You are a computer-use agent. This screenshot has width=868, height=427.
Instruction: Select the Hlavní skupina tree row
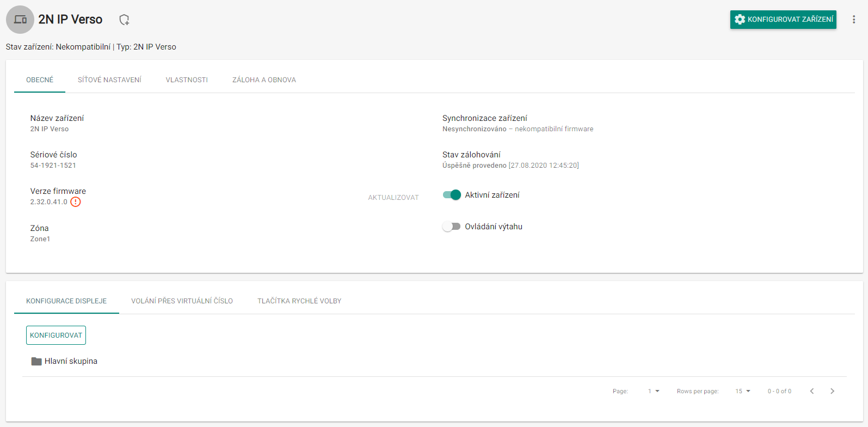434,361
